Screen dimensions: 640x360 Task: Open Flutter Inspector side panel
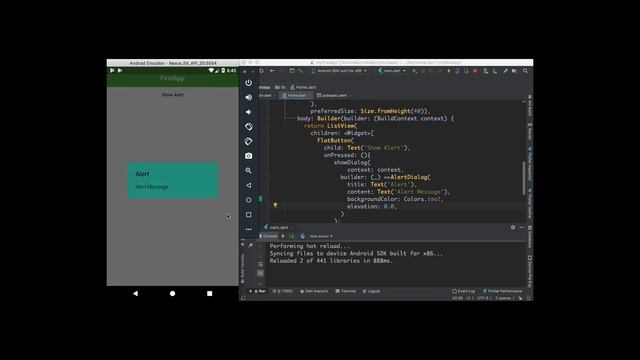click(529, 163)
